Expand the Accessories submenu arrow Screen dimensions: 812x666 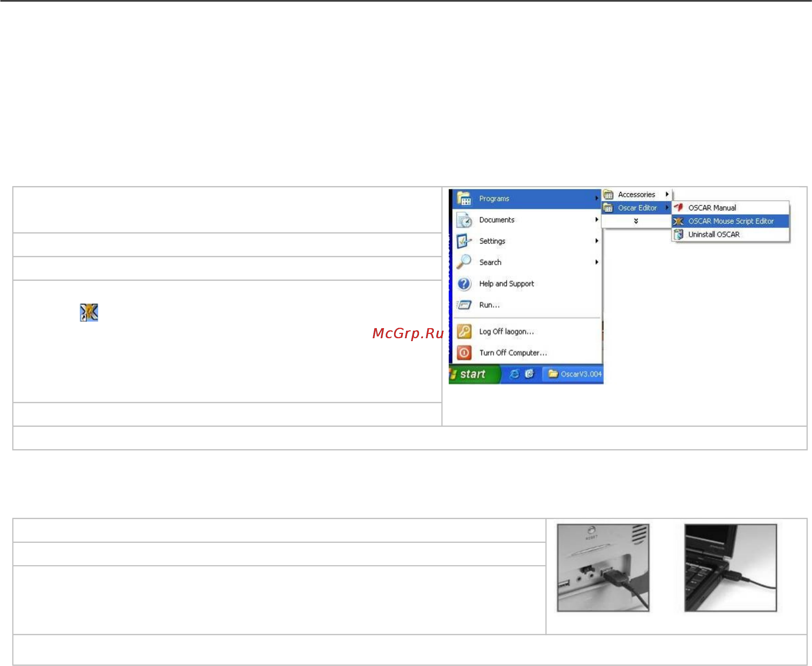667,194
